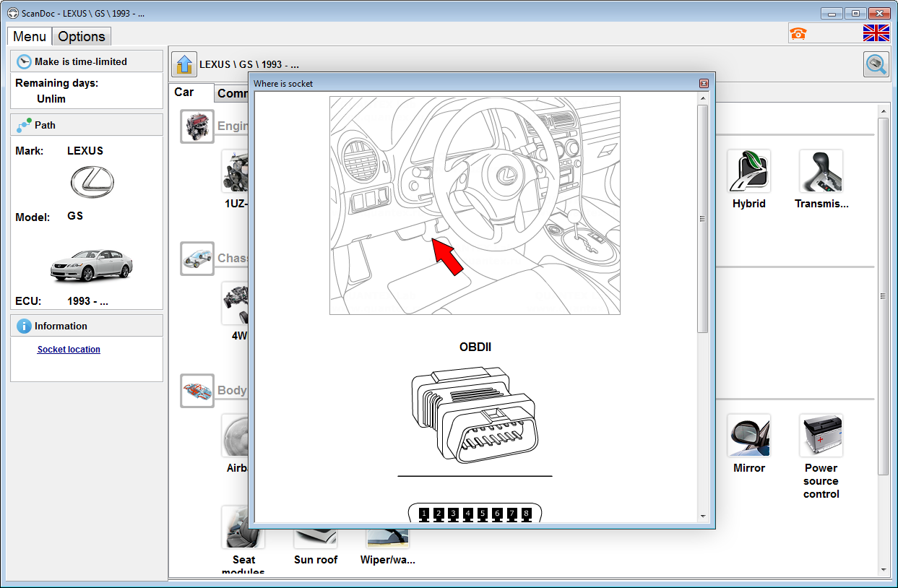Click the orange telephone support icon
Screen dimensions: 898x588
[798, 33]
